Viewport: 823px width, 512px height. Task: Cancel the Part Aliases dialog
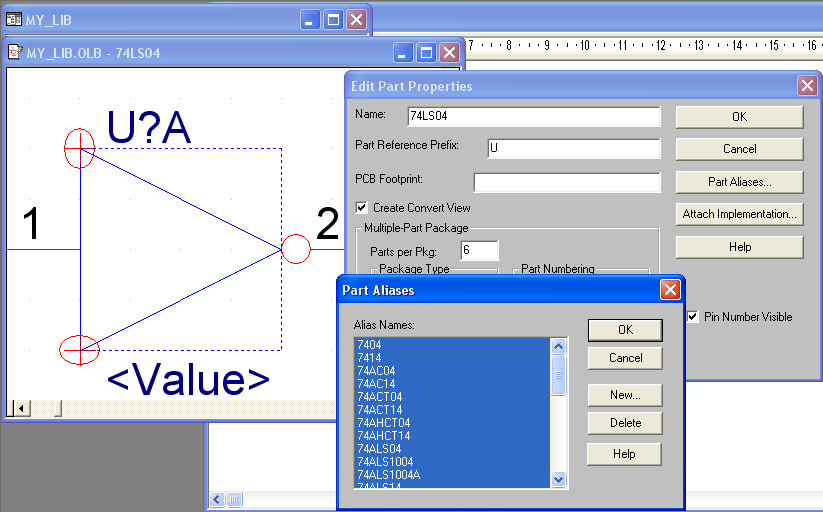tap(625, 358)
